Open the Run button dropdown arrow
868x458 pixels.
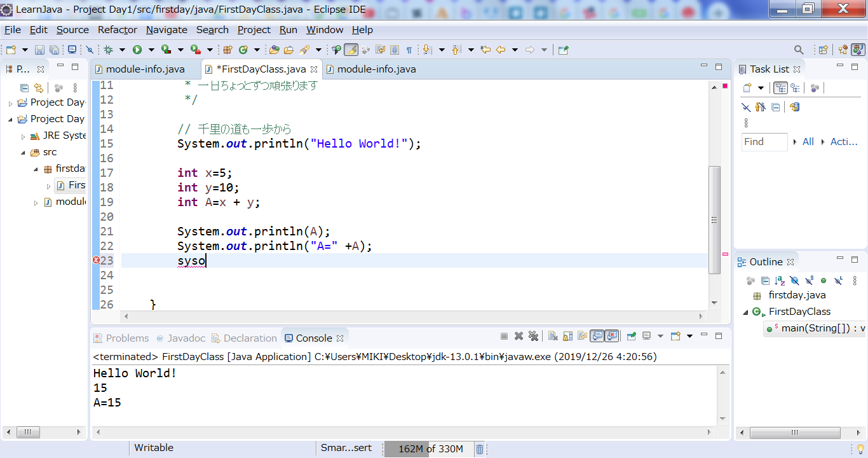(x=151, y=50)
